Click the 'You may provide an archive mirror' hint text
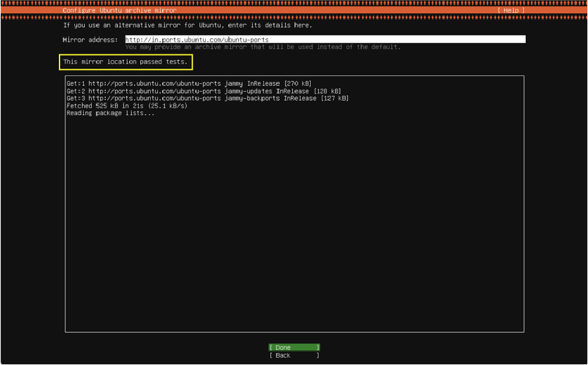 pos(263,47)
